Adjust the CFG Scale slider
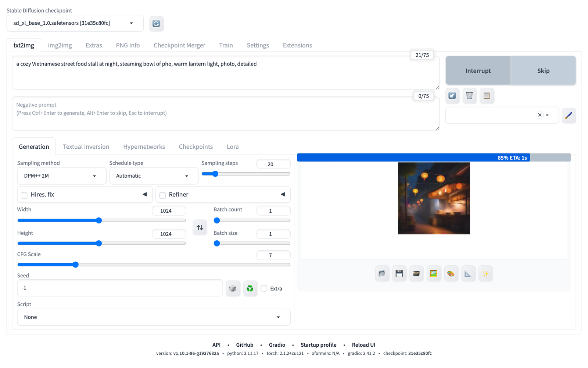 [154, 265]
